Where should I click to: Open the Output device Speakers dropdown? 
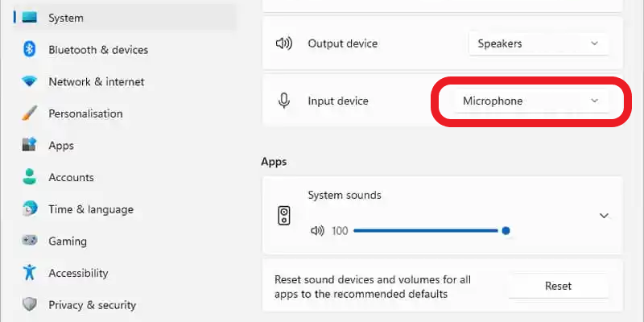539,43
